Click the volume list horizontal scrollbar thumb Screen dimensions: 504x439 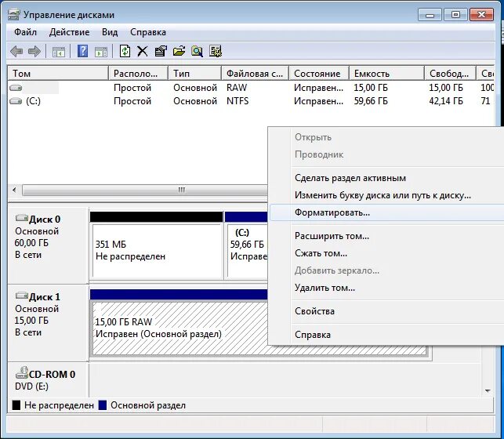coord(145,190)
